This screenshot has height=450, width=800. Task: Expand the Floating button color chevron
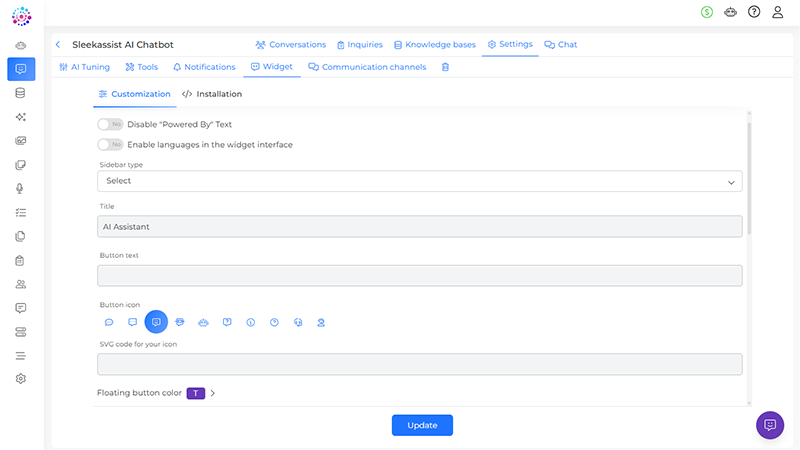click(213, 393)
